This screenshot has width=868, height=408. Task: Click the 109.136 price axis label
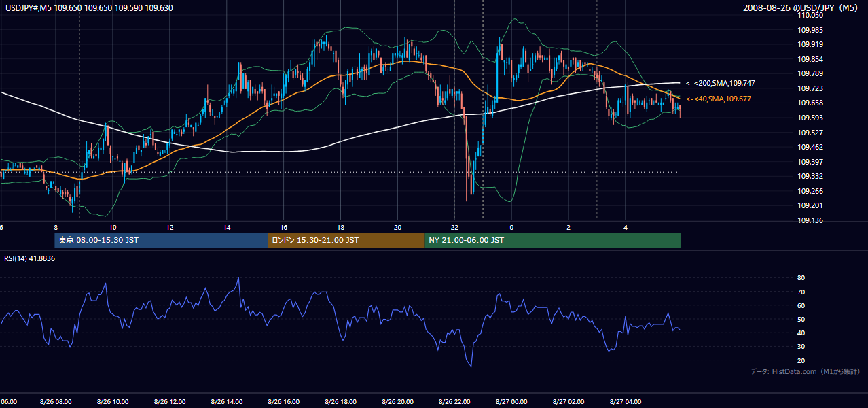(x=810, y=220)
